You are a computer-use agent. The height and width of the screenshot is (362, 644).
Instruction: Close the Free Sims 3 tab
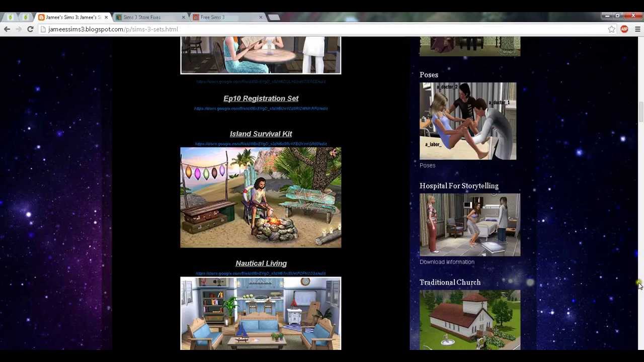[x=261, y=17]
